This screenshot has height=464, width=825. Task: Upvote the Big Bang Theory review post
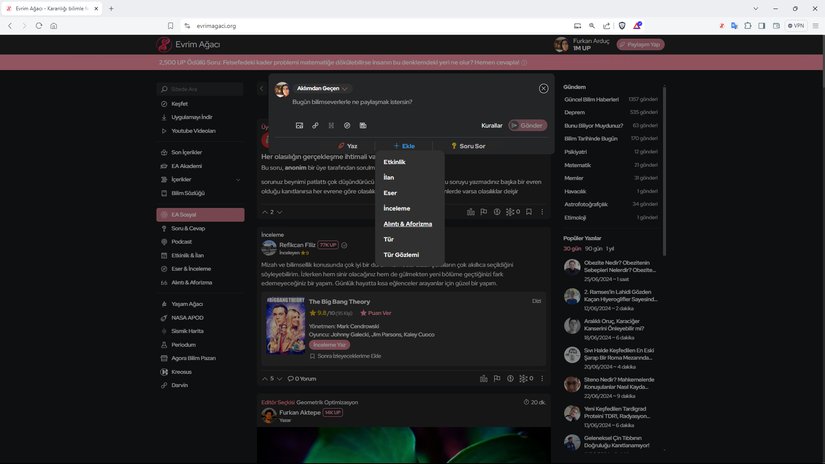pyautogui.click(x=265, y=379)
